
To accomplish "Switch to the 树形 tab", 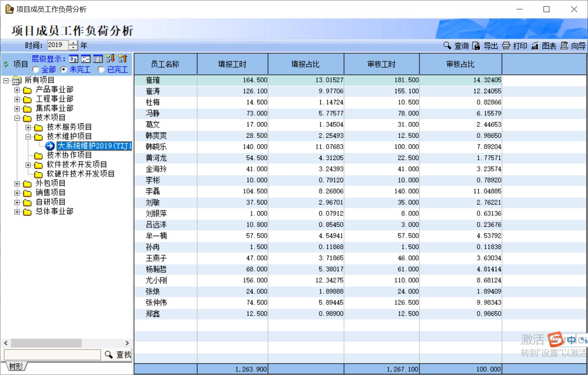I will [16, 366].
